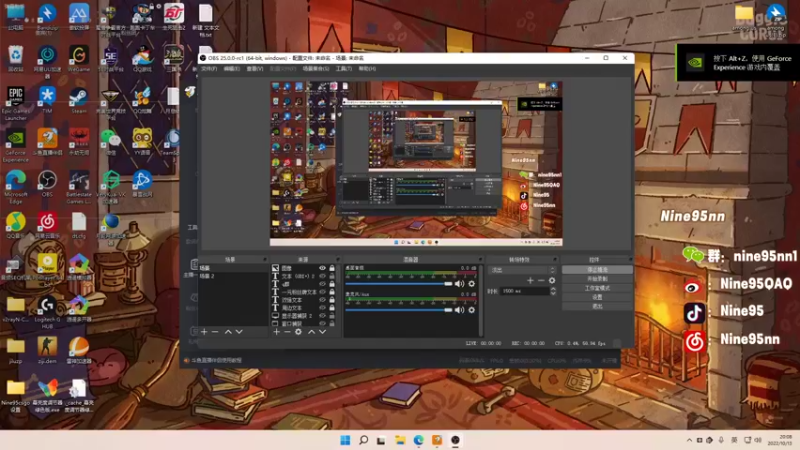Viewport: 800px width, 450px height.
Task: Move the selected scene down
Action: [x=239, y=332]
